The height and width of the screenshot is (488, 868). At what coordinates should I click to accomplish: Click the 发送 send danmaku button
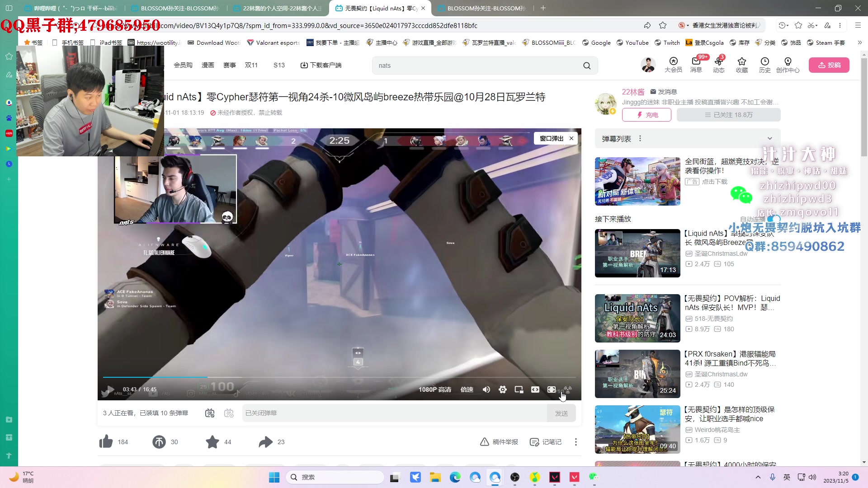click(x=561, y=413)
